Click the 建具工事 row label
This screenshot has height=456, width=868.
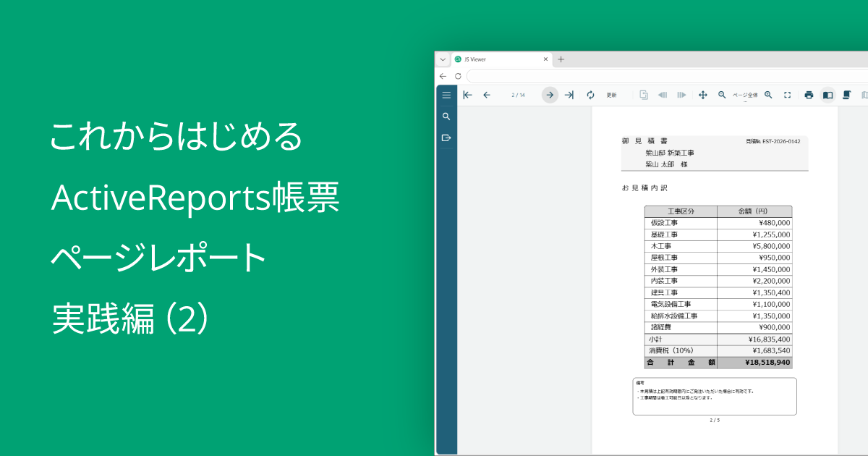664,292
